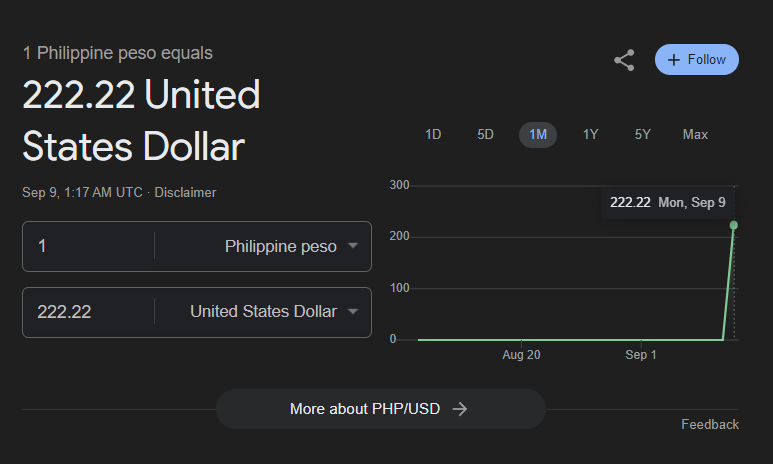Image resolution: width=773 pixels, height=464 pixels.
Task: Click the share icon
Action: [624, 60]
